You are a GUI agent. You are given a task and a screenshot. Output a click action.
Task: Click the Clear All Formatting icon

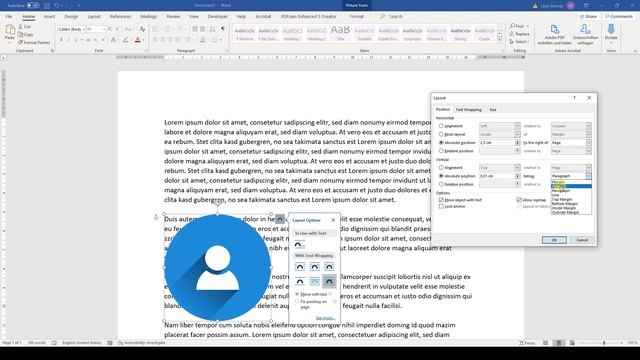142,29
